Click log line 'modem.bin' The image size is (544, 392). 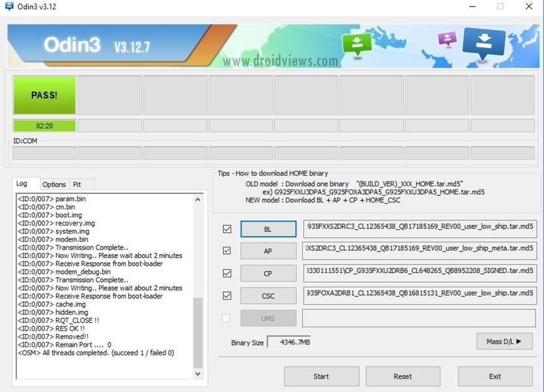[x=53, y=240]
